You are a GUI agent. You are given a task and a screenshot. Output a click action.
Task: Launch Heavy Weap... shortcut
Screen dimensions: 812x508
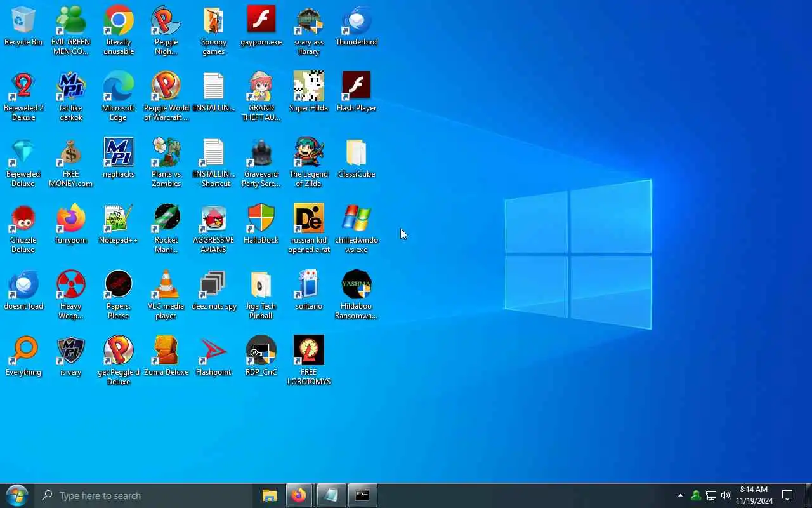(x=71, y=295)
